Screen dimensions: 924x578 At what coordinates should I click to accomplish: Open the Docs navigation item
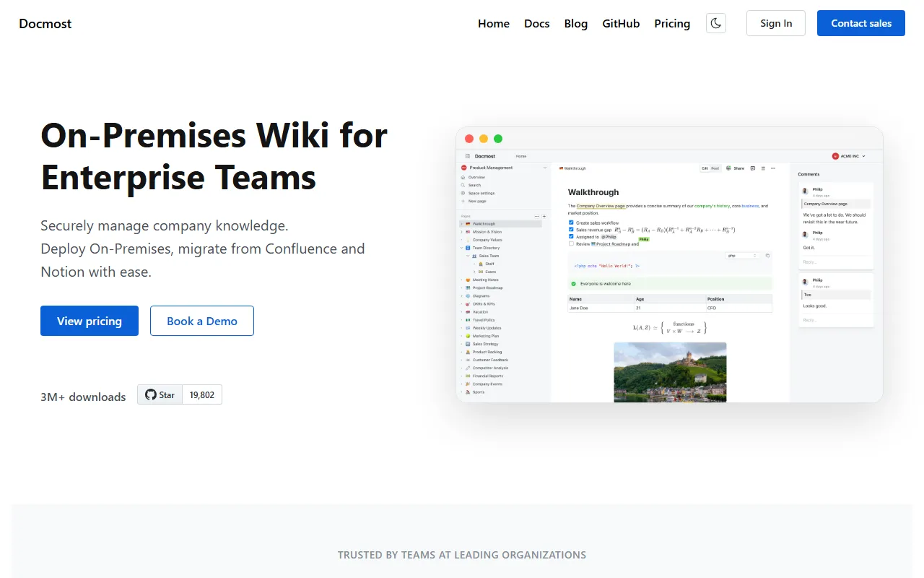[536, 23]
